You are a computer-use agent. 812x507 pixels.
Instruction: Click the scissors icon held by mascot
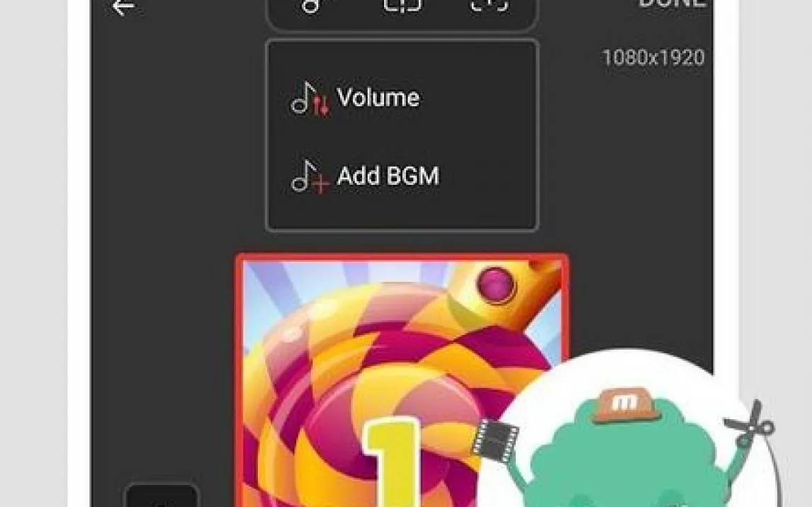[x=750, y=423]
